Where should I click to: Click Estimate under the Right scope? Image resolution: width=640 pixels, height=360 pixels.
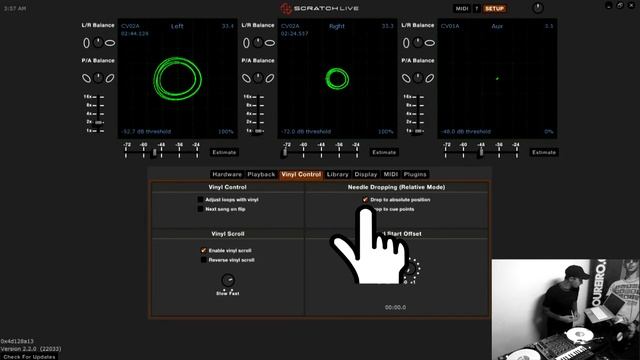(x=384, y=152)
